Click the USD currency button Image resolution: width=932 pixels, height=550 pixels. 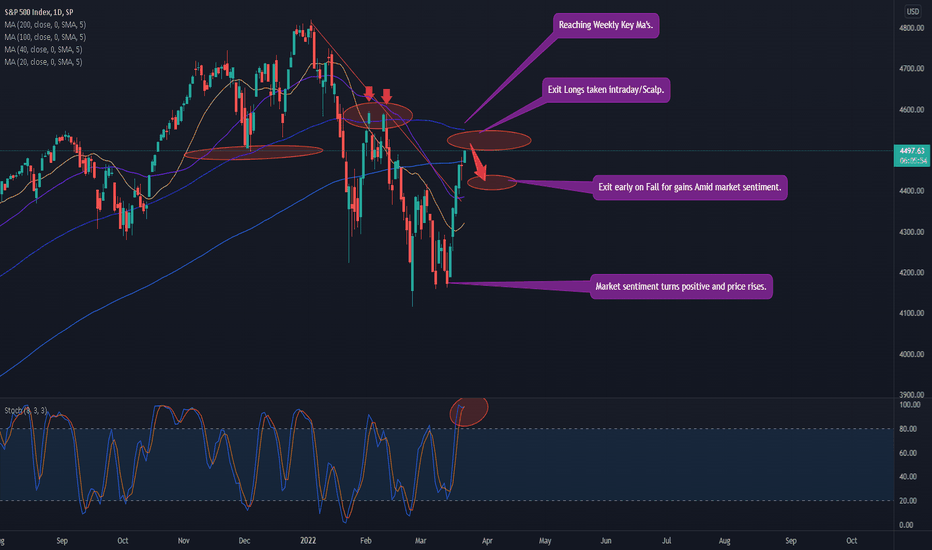(x=912, y=11)
